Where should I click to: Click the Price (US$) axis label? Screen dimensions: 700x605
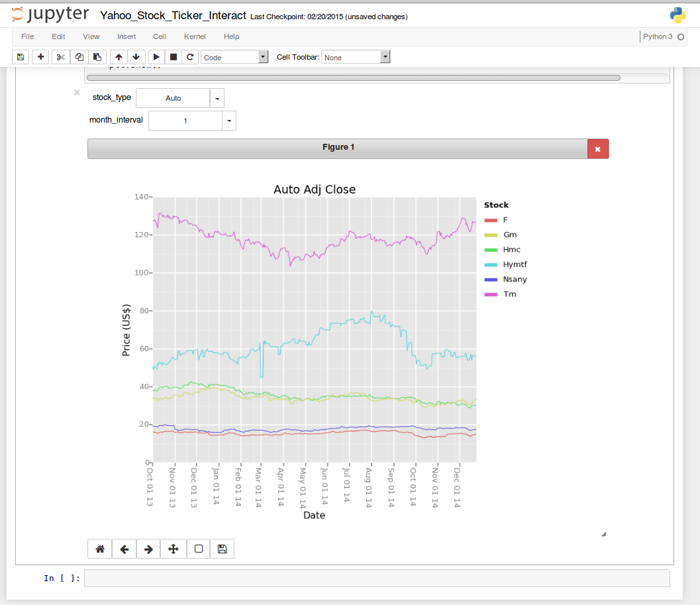pos(126,330)
